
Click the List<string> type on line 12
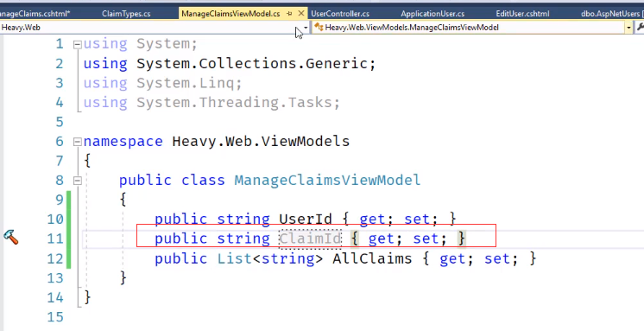(270, 258)
